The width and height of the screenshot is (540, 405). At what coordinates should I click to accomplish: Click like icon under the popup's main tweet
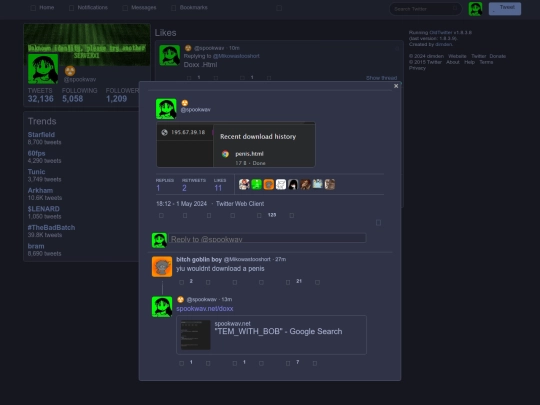tap(209, 216)
